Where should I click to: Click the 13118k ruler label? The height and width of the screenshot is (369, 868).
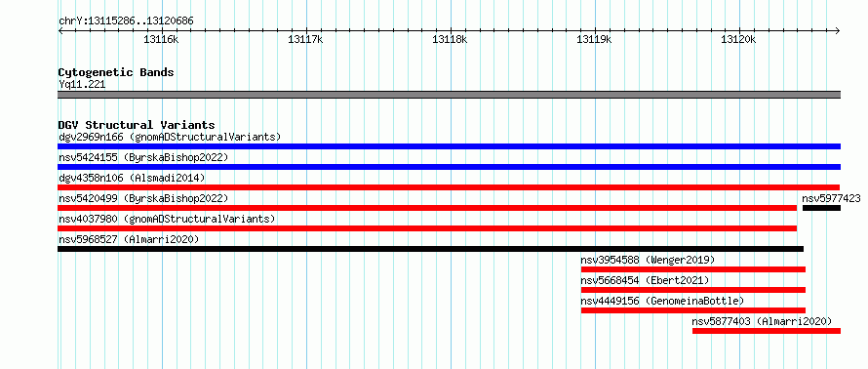[x=450, y=39]
